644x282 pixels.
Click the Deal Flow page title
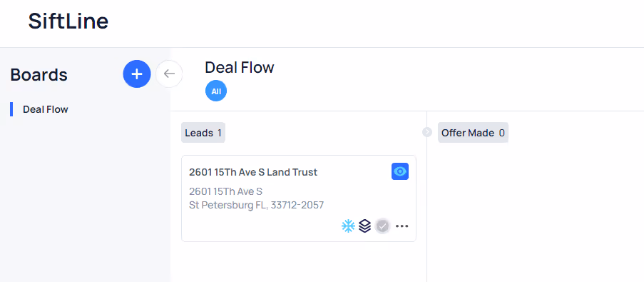click(240, 67)
